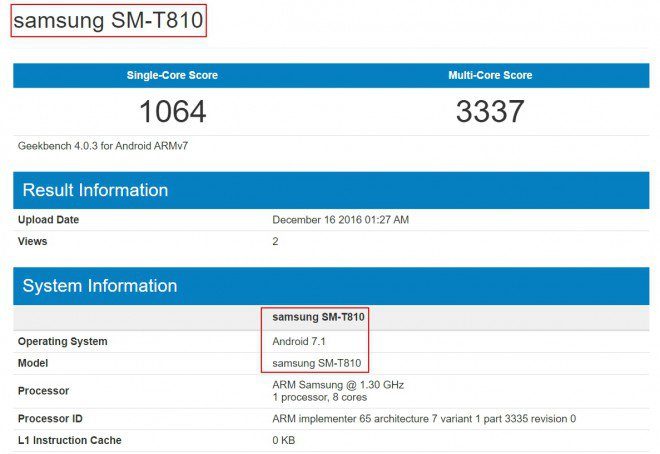Click the Upload Date row label
Image resolution: width=660 pixels, height=454 pixels.
coord(48,220)
